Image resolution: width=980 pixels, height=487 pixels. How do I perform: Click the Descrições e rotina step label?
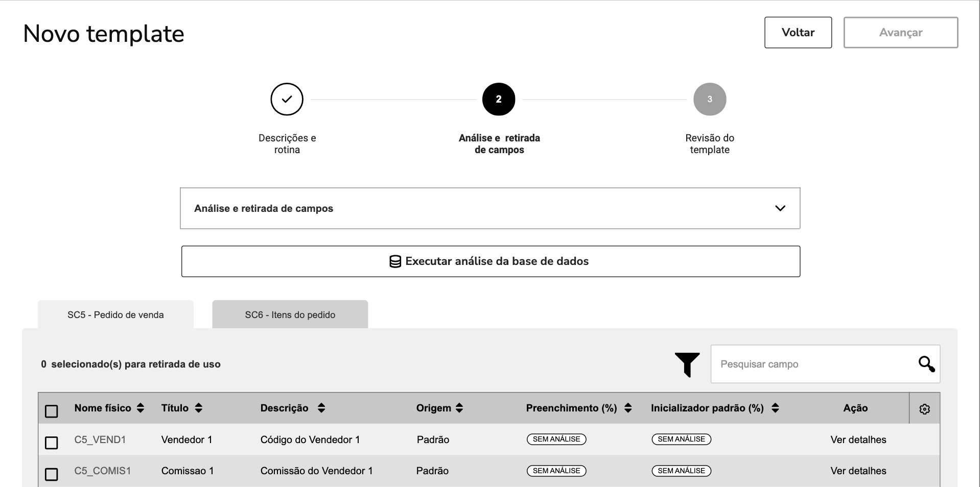point(287,143)
